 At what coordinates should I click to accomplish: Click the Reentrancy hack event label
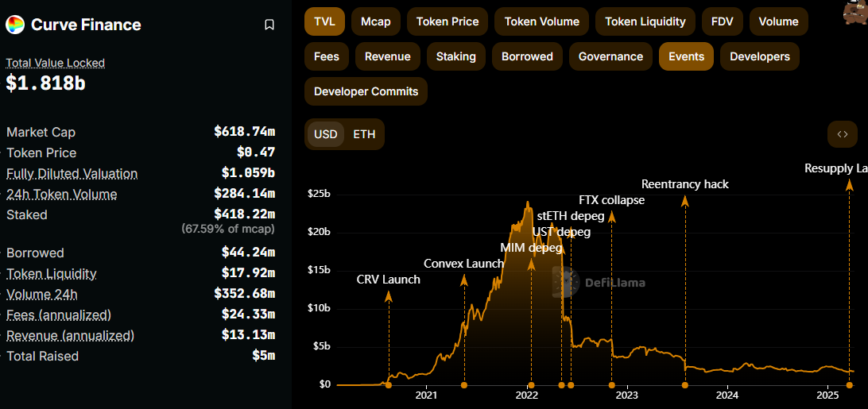tap(685, 184)
